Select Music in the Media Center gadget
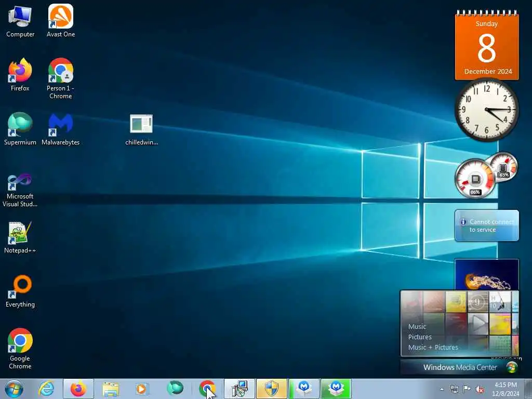This screenshot has width=532, height=399. pos(417,326)
